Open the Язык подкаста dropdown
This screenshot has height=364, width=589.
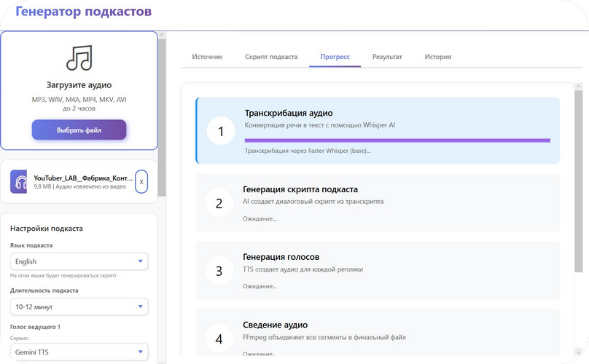tap(79, 261)
